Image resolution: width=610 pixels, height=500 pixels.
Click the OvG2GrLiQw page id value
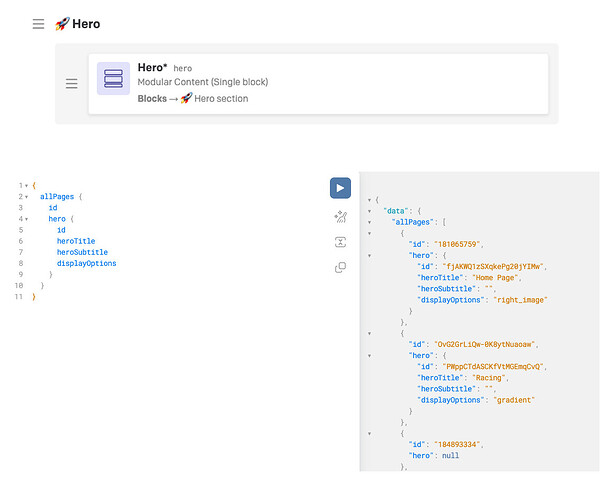point(484,344)
